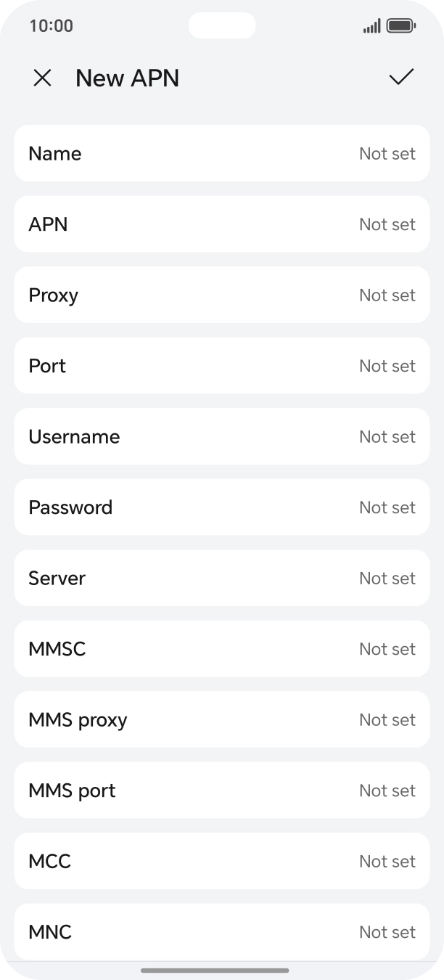Open the Name field
The height and width of the screenshot is (980, 444).
[222, 153]
